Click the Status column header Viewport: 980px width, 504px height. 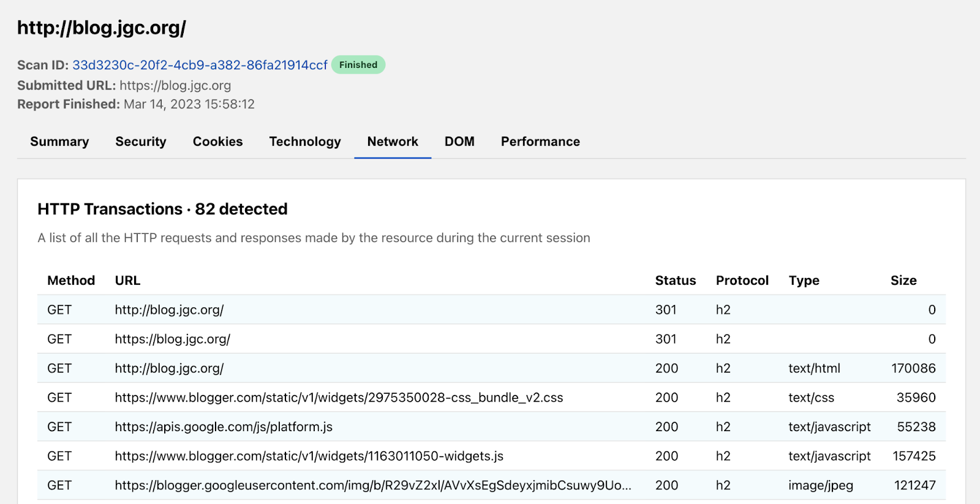(x=676, y=280)
